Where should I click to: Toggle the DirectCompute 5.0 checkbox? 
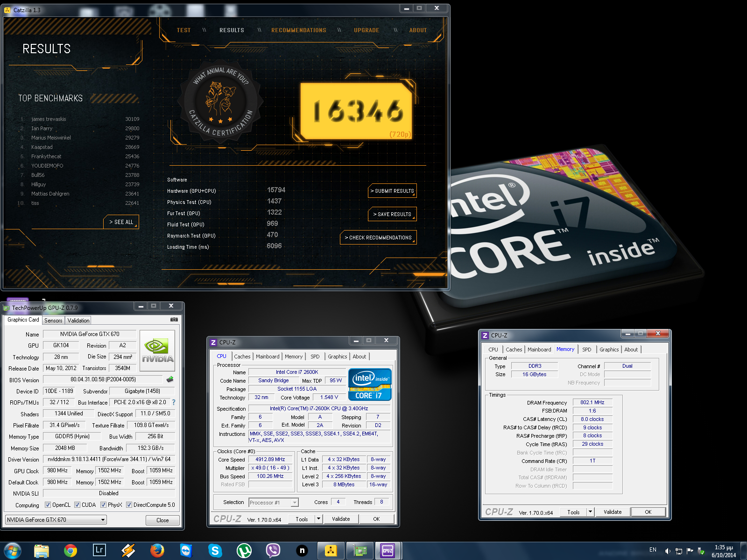click(x=129, y=505)
